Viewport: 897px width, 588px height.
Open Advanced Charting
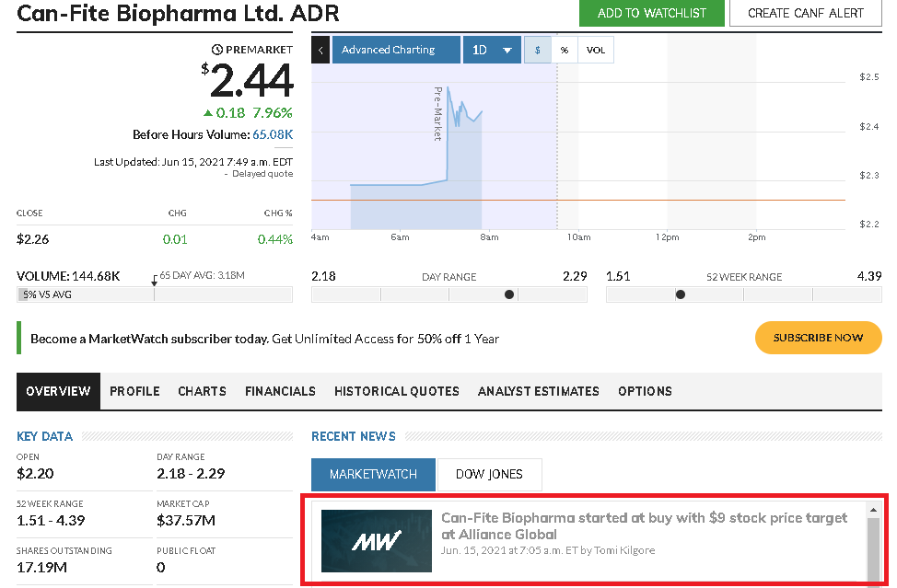[396, 50]
